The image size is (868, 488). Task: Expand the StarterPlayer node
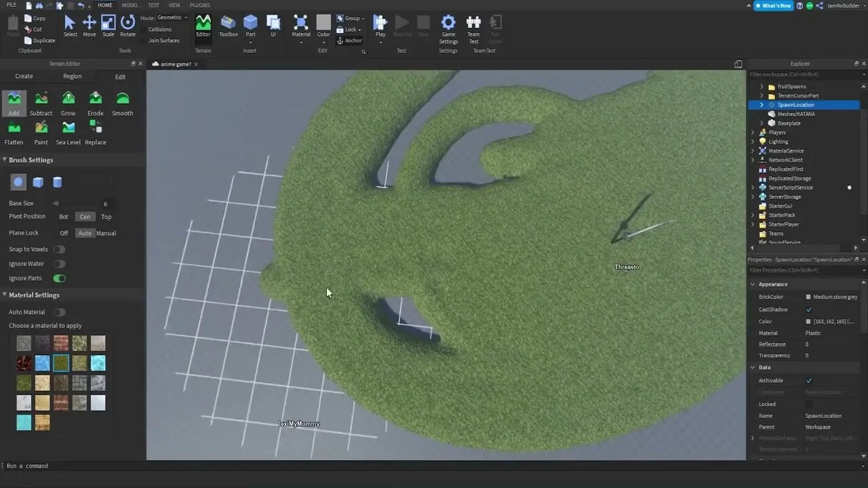tap(753, 224)
